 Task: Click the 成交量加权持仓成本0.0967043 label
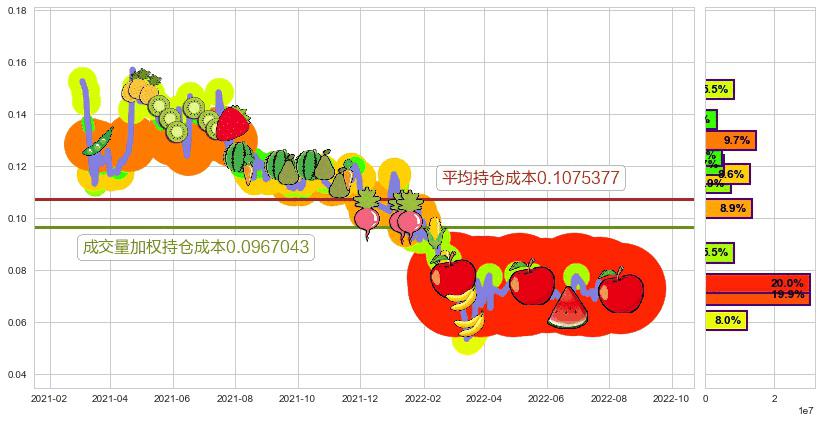pos(195,247)
